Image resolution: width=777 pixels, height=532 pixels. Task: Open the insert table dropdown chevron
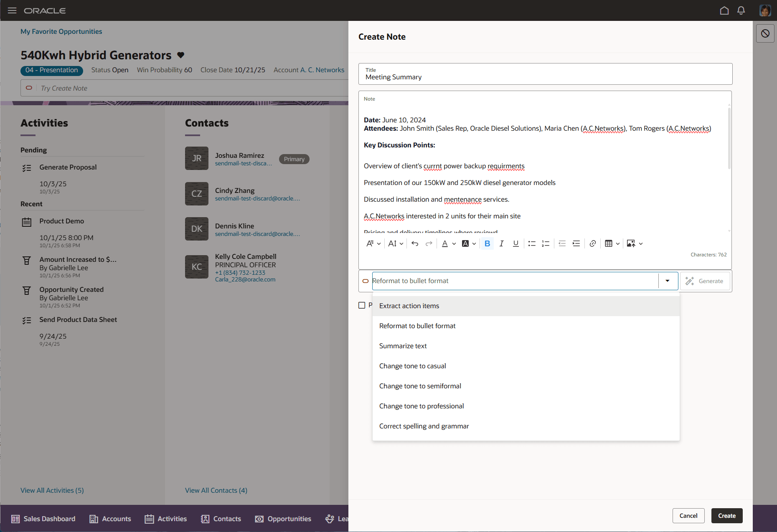(617, 243)
